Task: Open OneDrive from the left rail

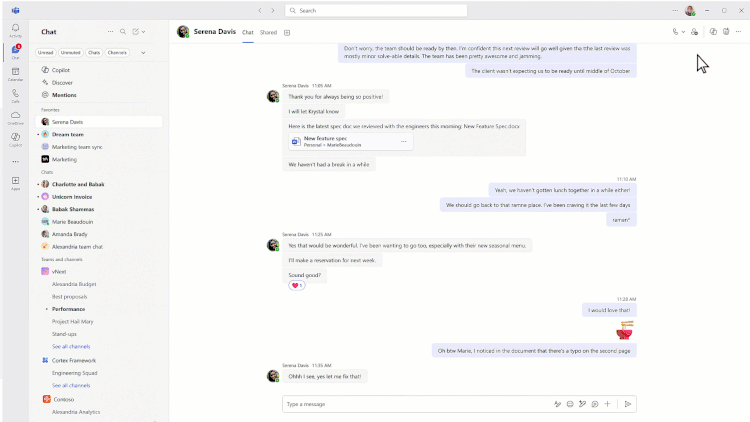Action: 15,117
